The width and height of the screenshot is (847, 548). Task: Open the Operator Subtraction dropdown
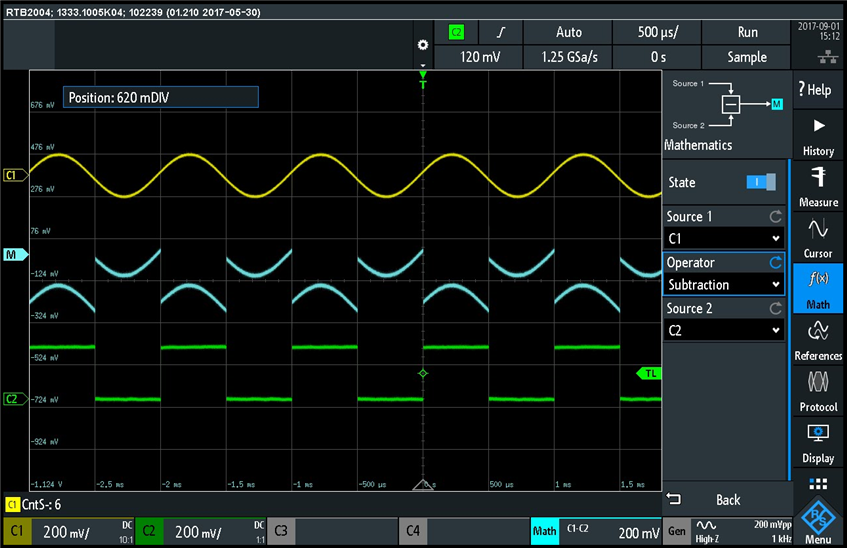724,285
